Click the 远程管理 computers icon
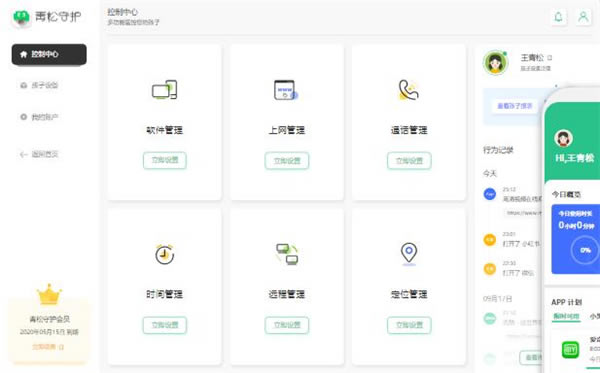Screen dimensions: 600x373 (x=287, y=254)
